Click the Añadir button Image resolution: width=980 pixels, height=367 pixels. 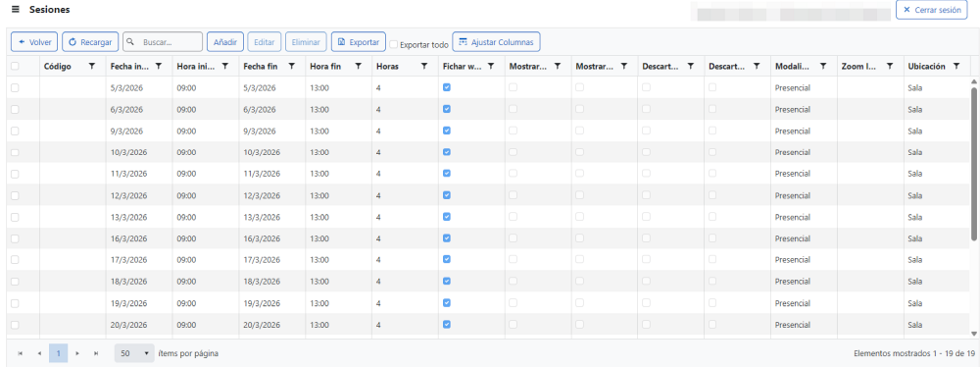point(225,42)
